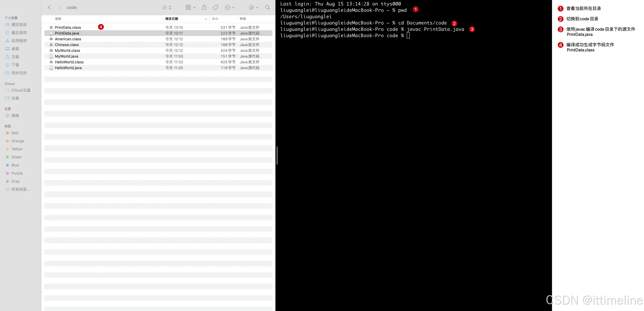Select the Red tag in sidebar
The height and width of the screenshot is (311, 644).
pyautogui.click(x=15, y=133)
